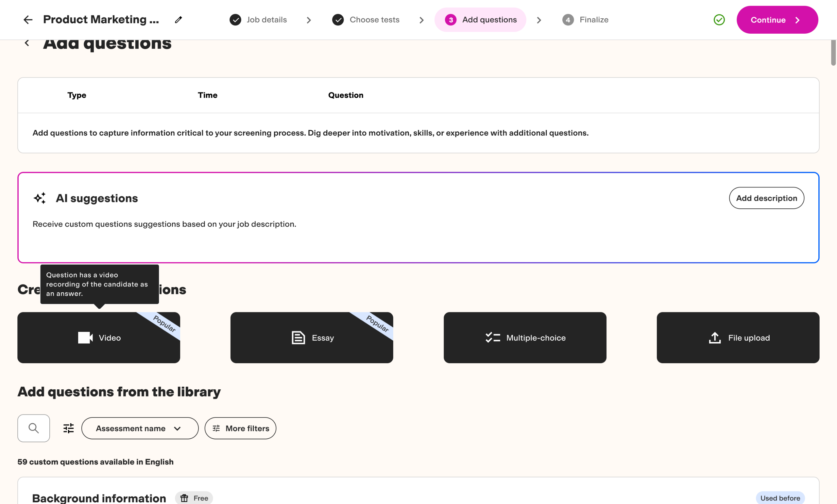Click the gift icon on Free badge
Image resolution: width=837 pixels, height=504 pixels.
pos(184,498)
